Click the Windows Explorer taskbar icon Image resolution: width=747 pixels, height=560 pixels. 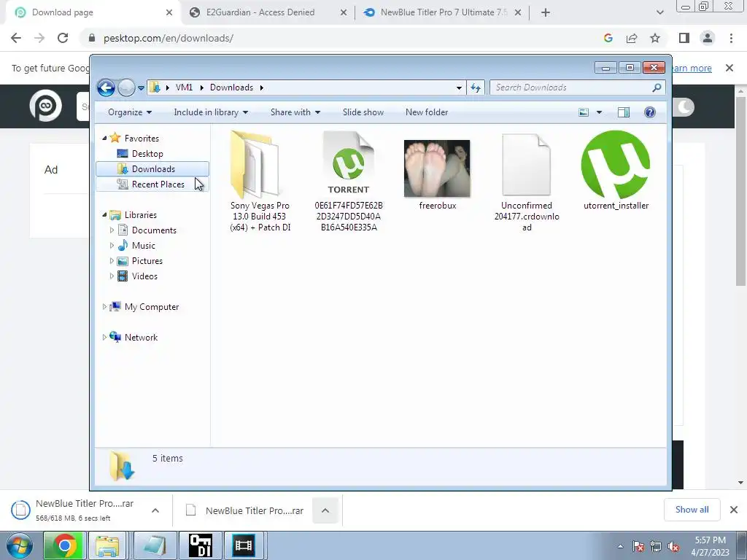click(107, 545)
